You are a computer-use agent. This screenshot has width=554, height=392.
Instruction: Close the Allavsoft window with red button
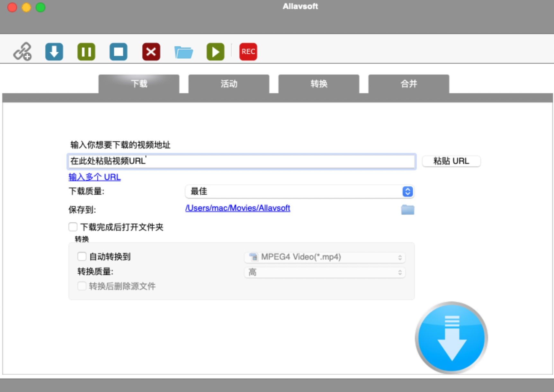(12, 7)
